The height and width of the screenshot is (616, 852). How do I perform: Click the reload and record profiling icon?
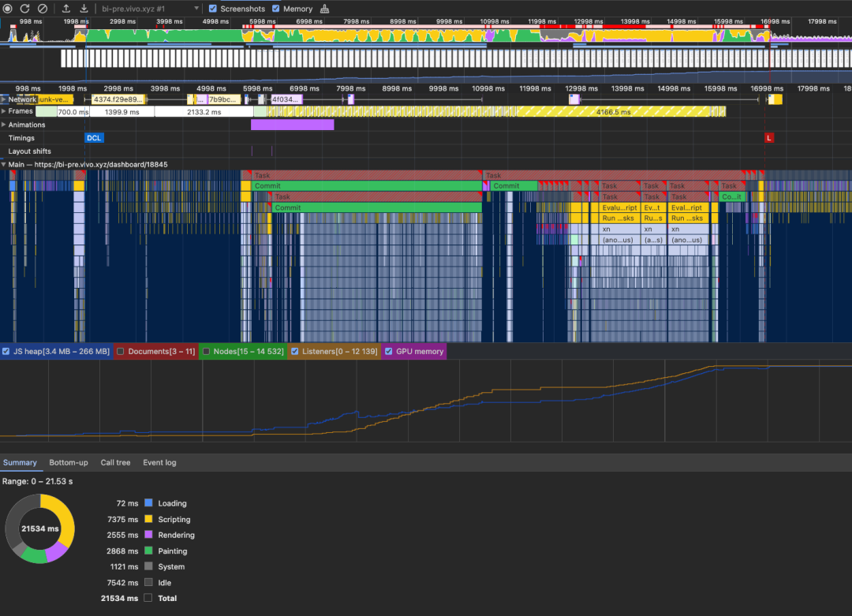[x=26, y=9]
